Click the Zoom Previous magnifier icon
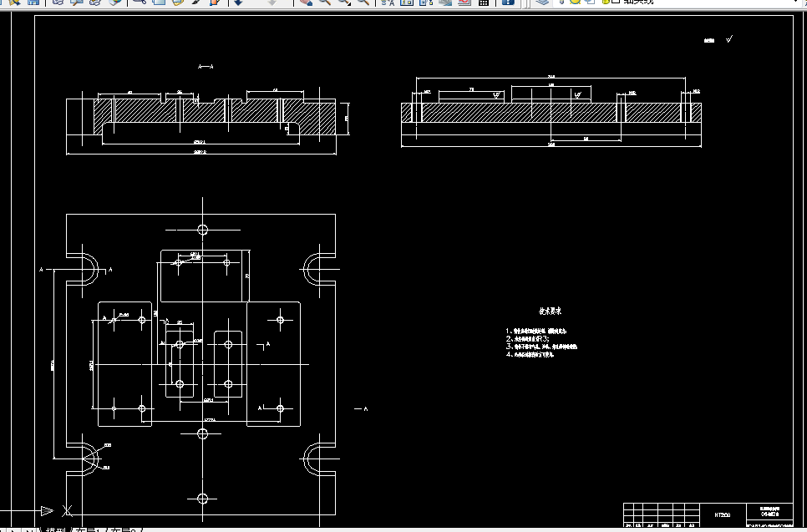The height and width of the screenshot is (532, 807). [x=363, y=2]
